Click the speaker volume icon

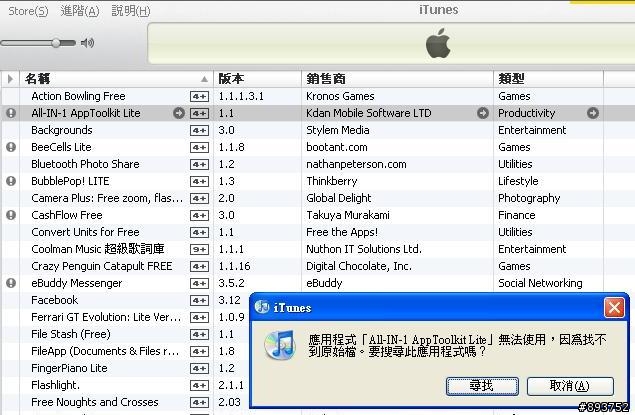click(87, 43)
